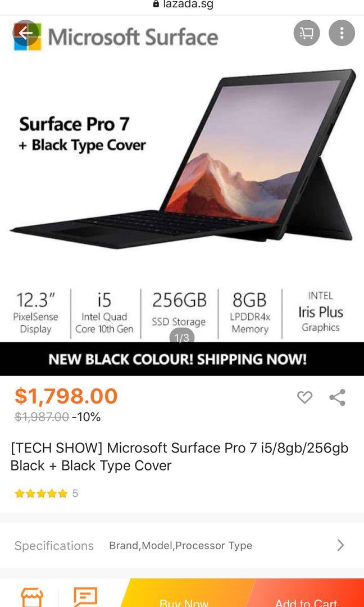This screenshot has width=364, height=607.
Task: Tap the New Black Colour shipping banner
Action: pyautogui.click(x=182, y=359)
